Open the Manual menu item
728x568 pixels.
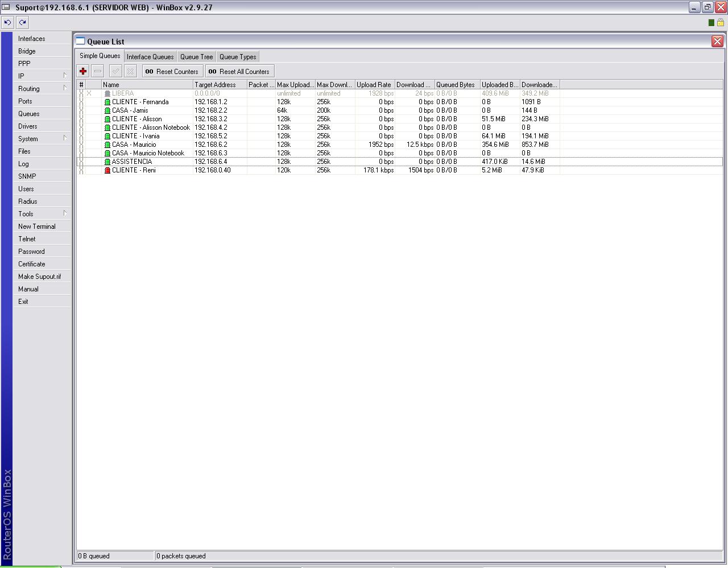43,289
